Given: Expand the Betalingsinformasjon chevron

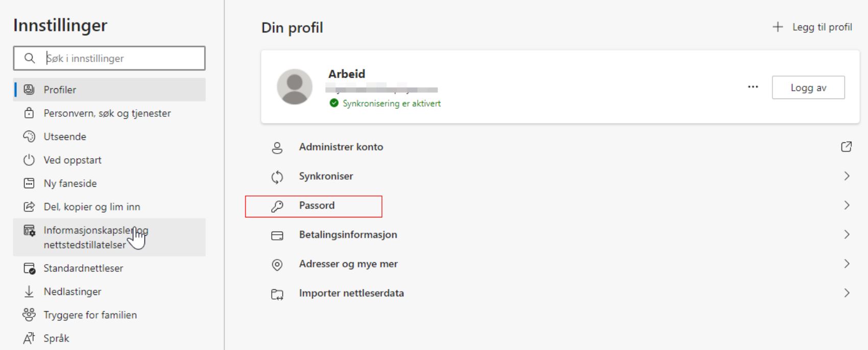Looking at the screenshot, I should [847, 235].
